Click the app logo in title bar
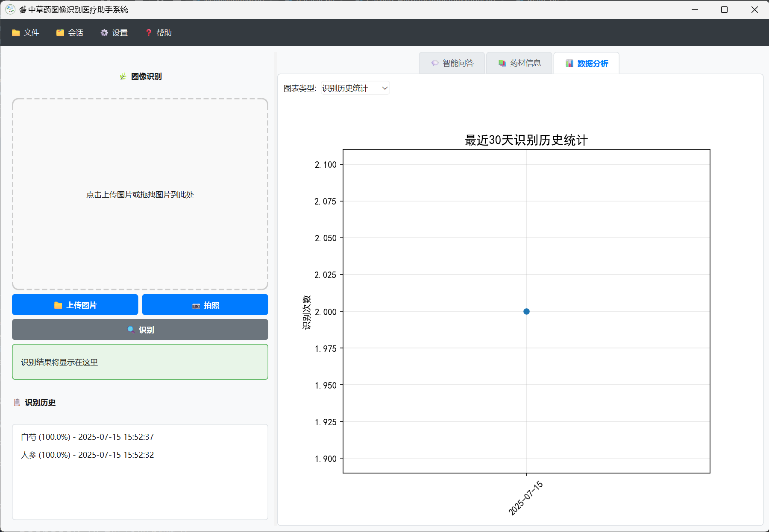Screen dimensions: 769x532 click(x=10, y=9)
